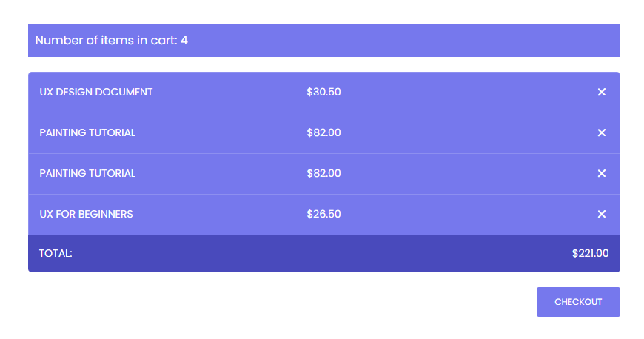Click the Total label
644x339 pixels.
56,253
